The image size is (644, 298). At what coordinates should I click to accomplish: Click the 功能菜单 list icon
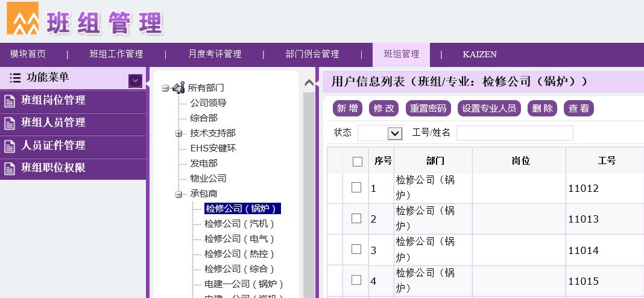[x=15, y=78]
